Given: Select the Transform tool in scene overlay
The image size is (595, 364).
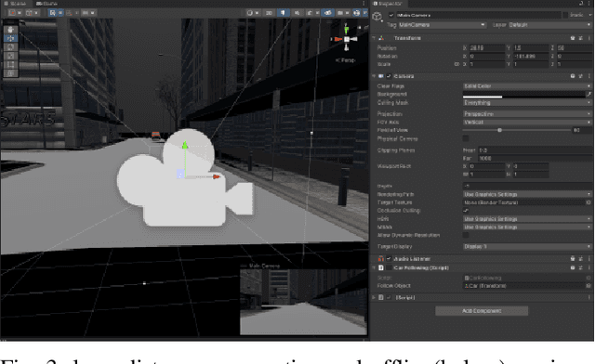Looking at the screenshot, I should click(10, 72).
